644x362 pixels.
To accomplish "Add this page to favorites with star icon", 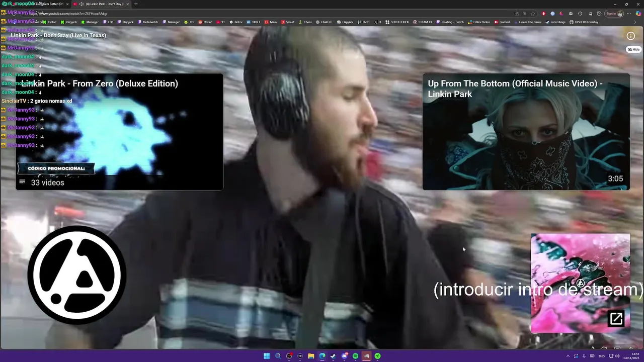I will (533, 14).
